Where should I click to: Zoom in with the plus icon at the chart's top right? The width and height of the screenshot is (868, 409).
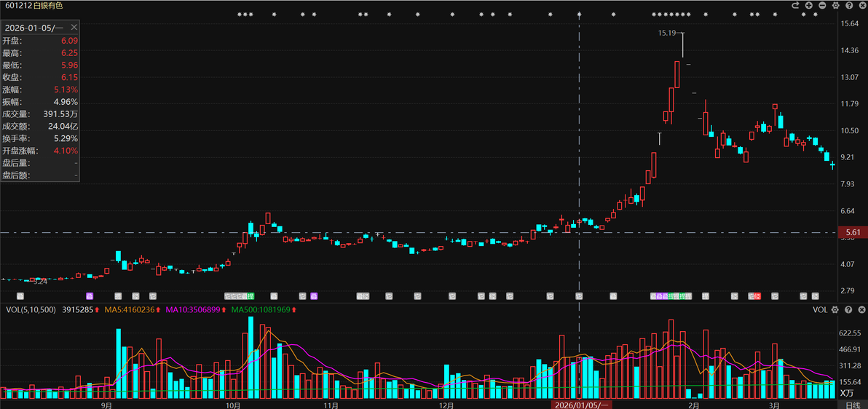pyautogui.click(x=809, y=5)
